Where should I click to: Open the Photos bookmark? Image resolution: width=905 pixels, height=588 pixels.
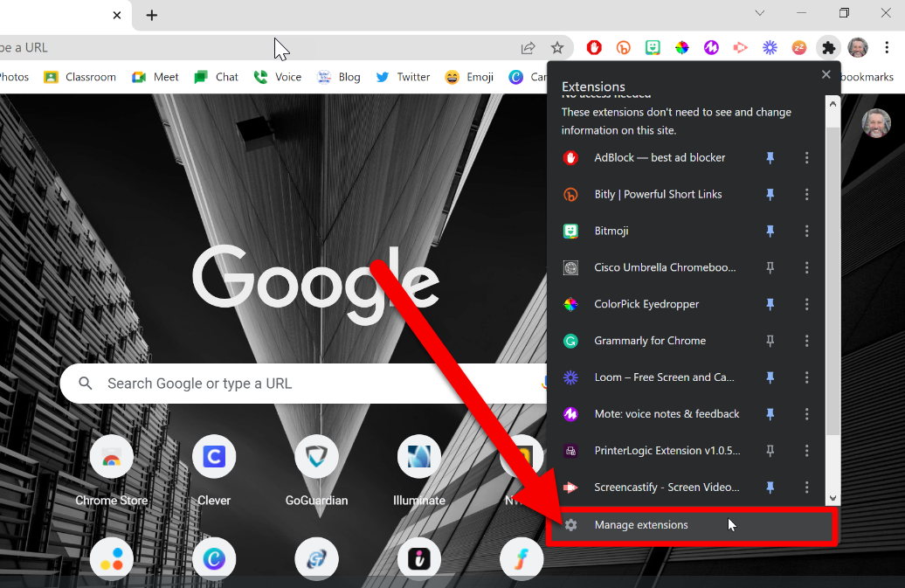14,77
